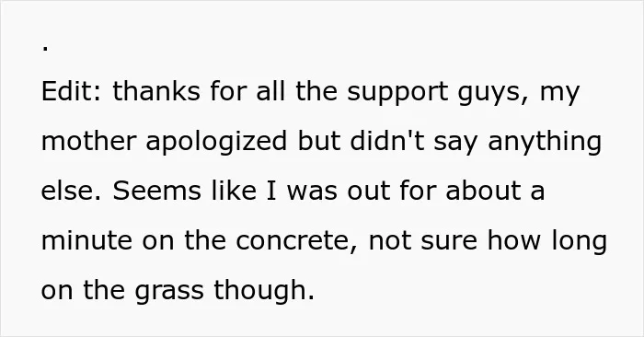Click the word 'grass' in last line
This screenshot has width=644, height=337.
pyautogui.click(x=169, y=292)
